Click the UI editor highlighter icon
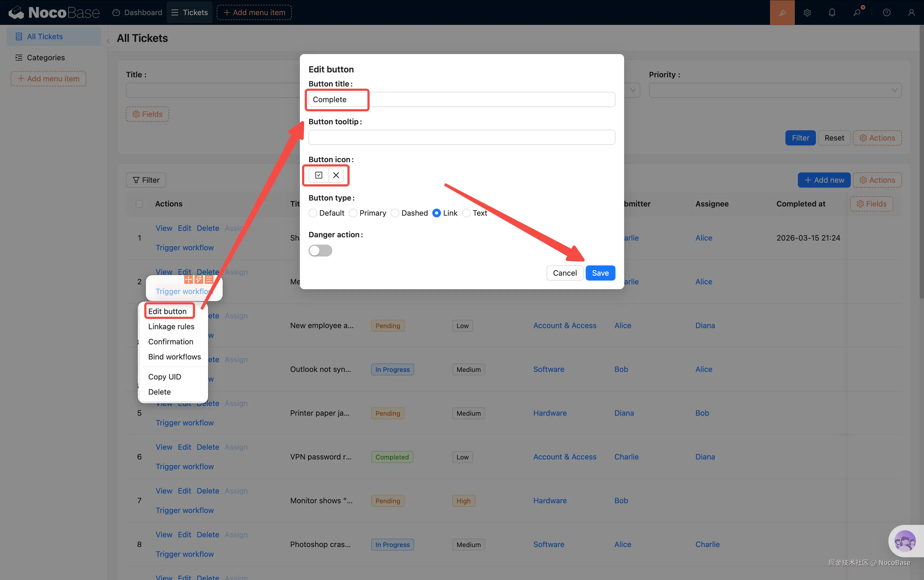The image size is (924, 580). click(782, 13)
